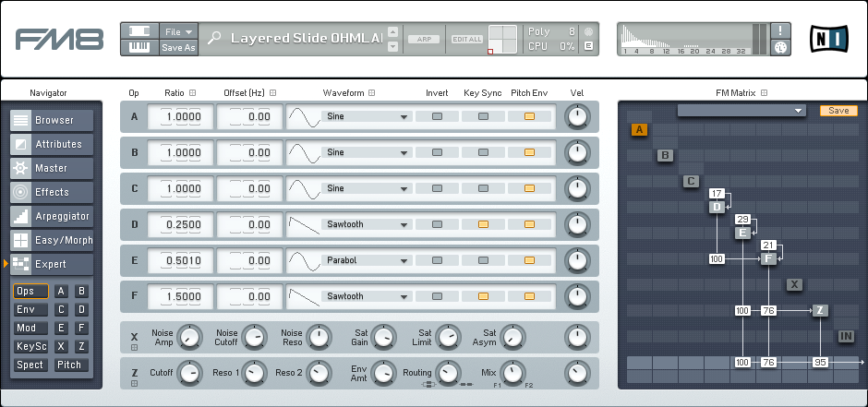Viewport: 868px width, 407px height.
Task: Open the Env tab in Expert section
Action: 30,310
